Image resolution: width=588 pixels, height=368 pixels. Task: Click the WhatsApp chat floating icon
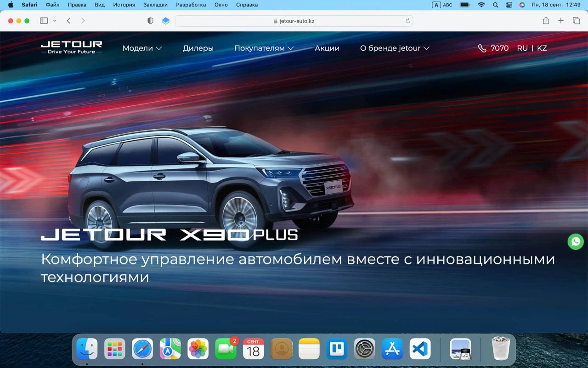click(x=576, y=241)
